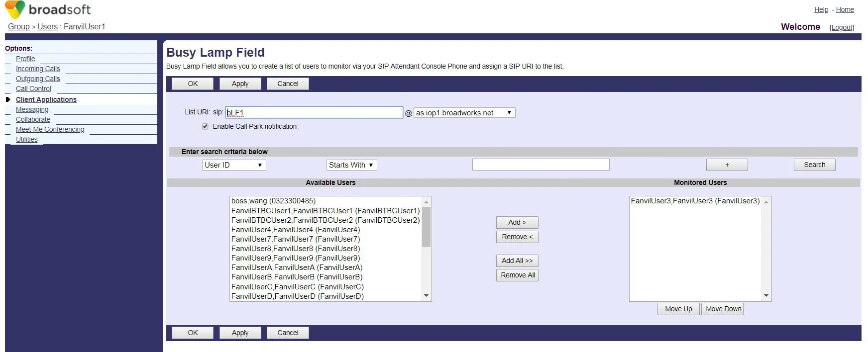
Task: Click the arrow marker beside Client Applications
Action: (8, 99)
